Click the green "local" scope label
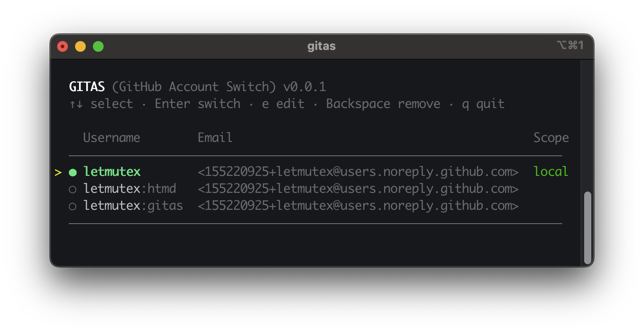 [551, 172]
